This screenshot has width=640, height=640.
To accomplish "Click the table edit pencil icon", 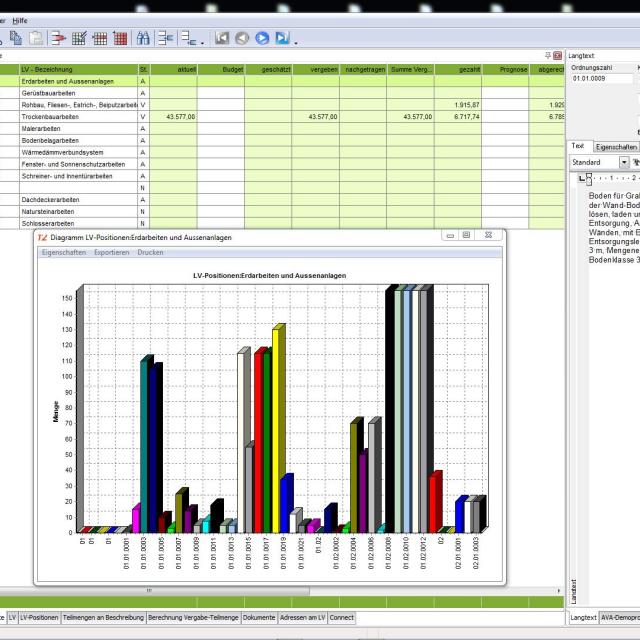I will [x=79, y=38].
